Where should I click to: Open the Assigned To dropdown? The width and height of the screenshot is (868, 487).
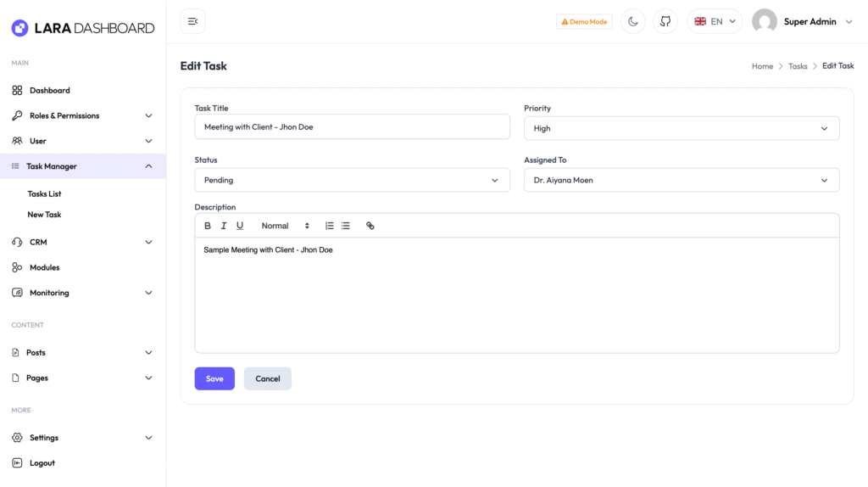point(682,180)
